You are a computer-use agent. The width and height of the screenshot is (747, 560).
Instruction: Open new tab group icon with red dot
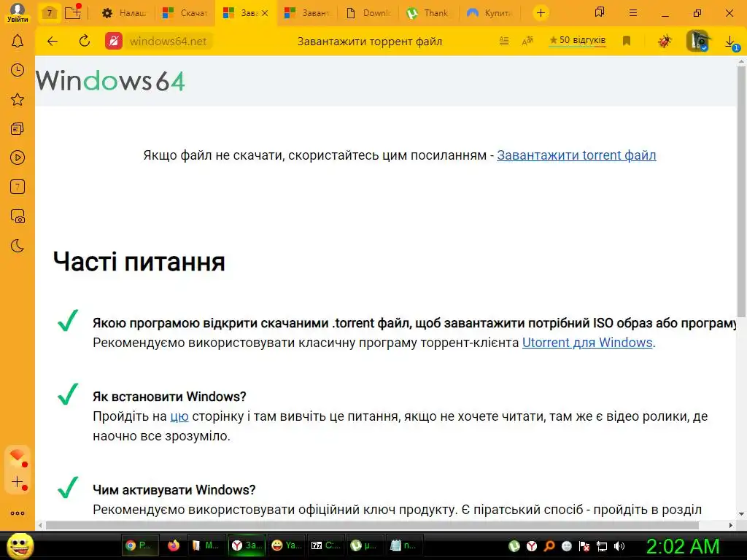[x=73, y=12]
